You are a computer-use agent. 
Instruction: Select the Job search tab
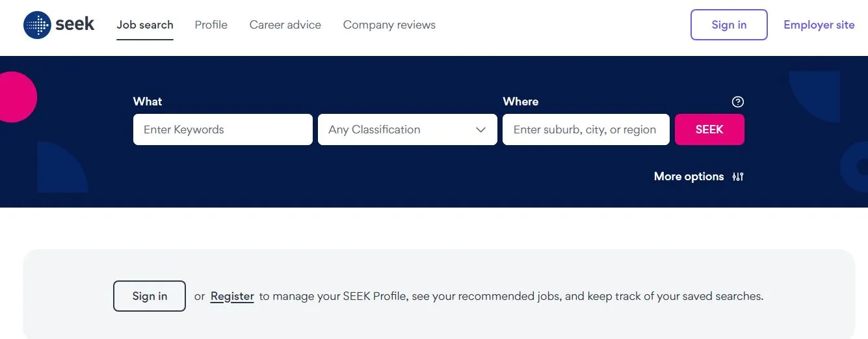click(x=145, y=25)
